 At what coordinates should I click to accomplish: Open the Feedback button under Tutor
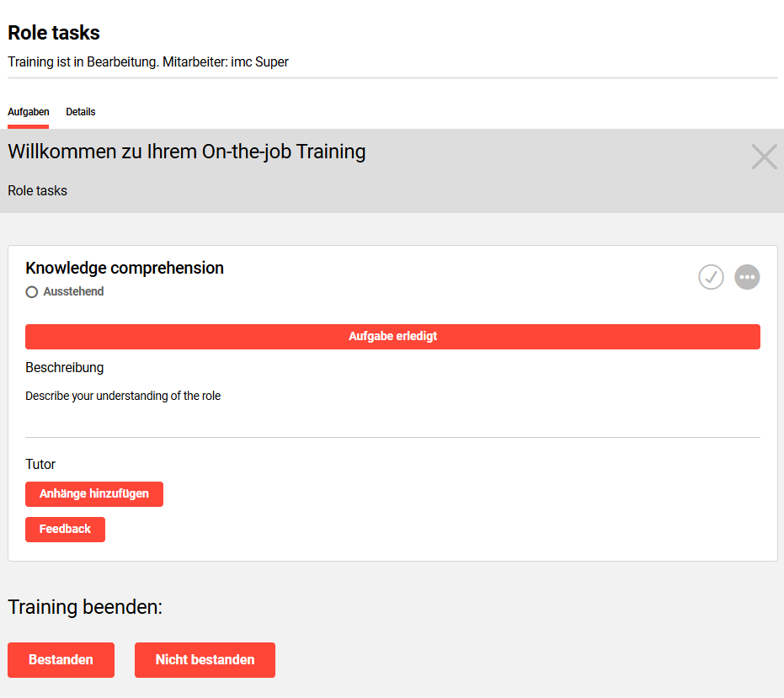click(65, 530)
